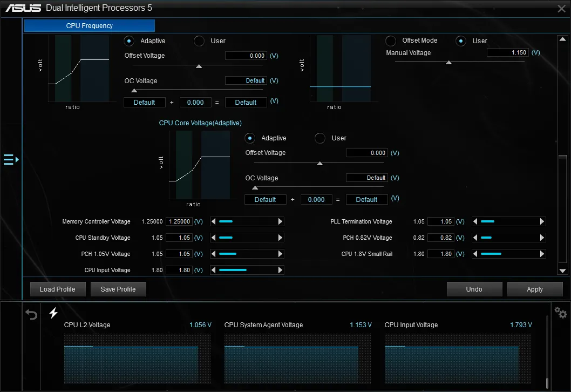Increase CPU 1.8V Small Rail right arrow
Image resolution: width=571 pixels, height=392 pixels.
[x=542, y=254]
